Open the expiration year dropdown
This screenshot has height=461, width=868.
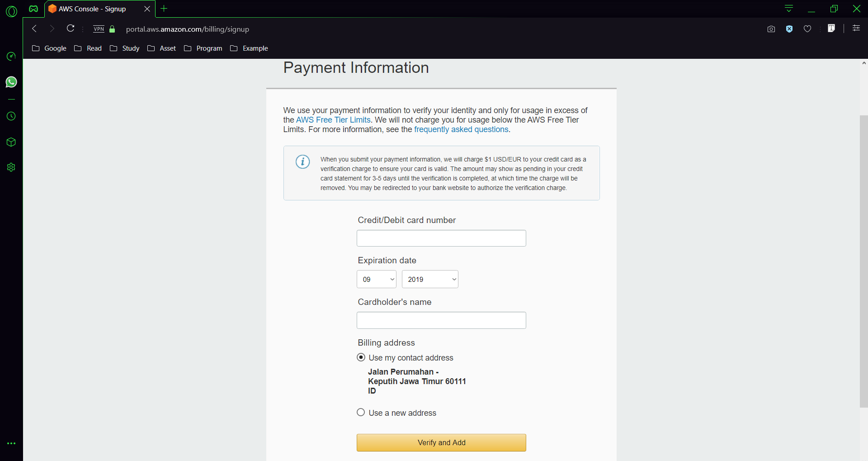point(430,280)
